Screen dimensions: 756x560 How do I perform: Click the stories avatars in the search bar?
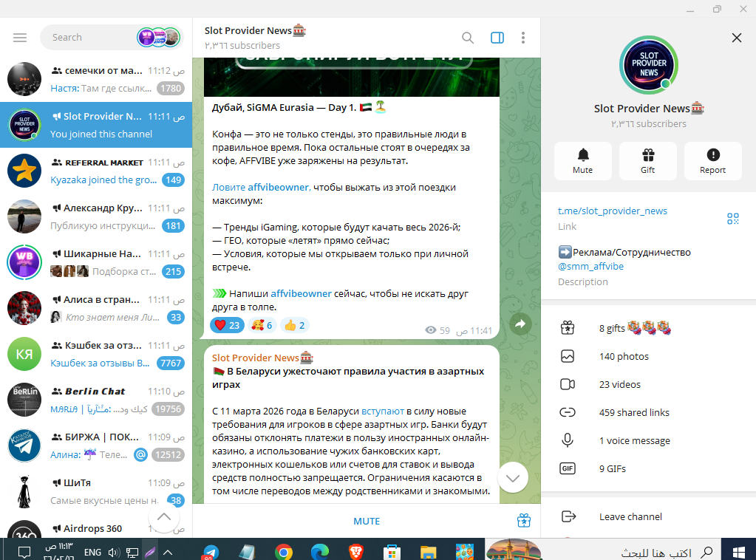[x=159, y=37]
